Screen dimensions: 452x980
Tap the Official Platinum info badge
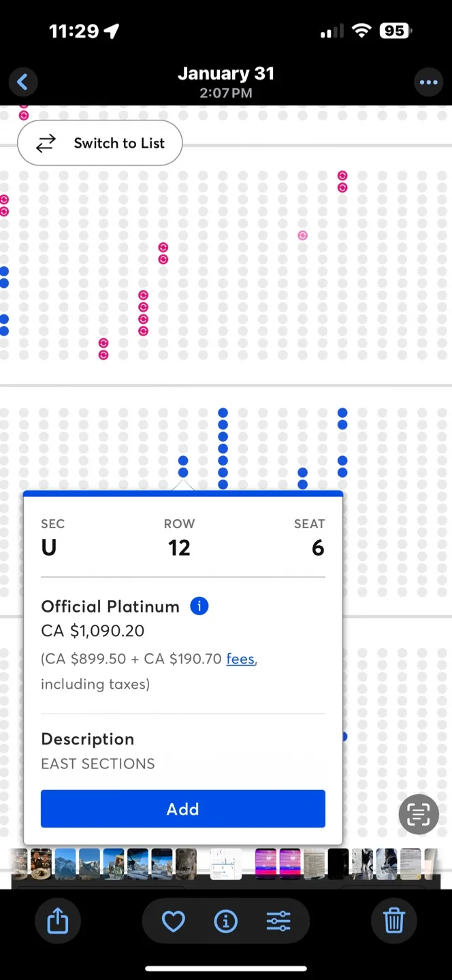[x=199, y=606]
